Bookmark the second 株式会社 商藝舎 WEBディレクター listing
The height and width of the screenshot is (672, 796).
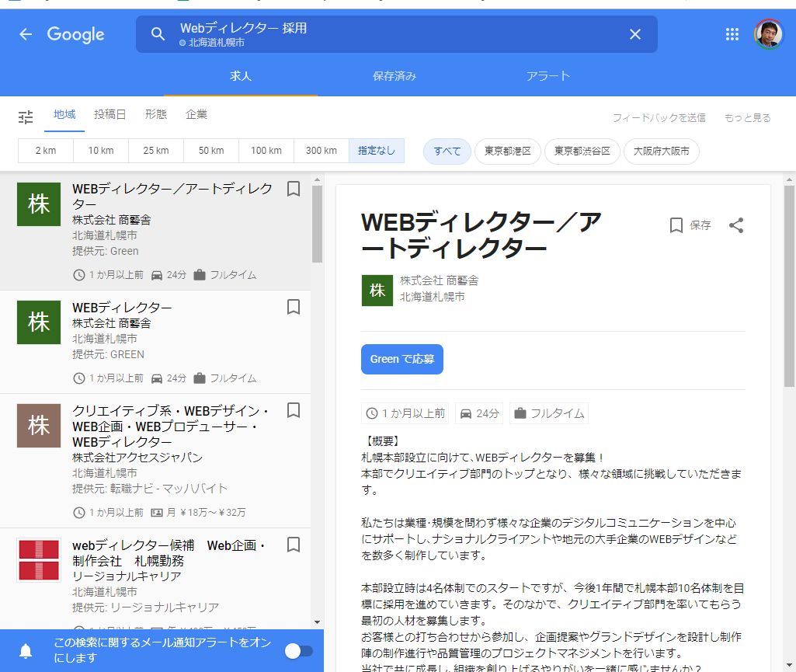tap(294, 307)
